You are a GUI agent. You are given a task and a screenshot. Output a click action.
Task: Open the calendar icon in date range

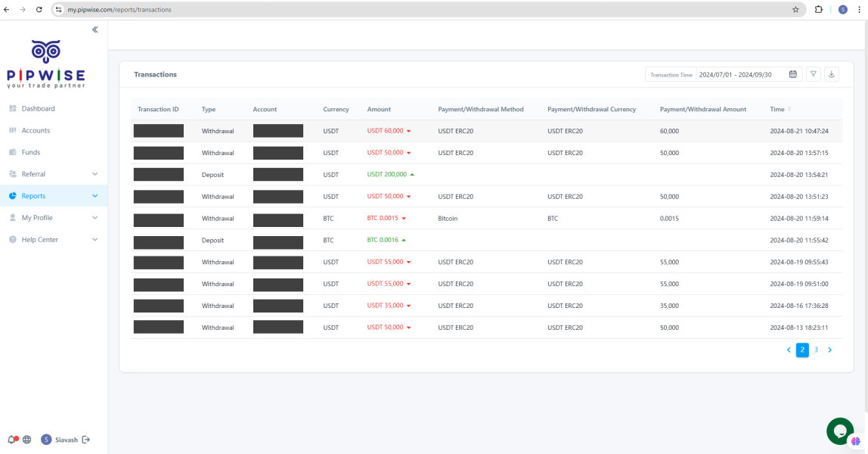[x=792, y=74]
